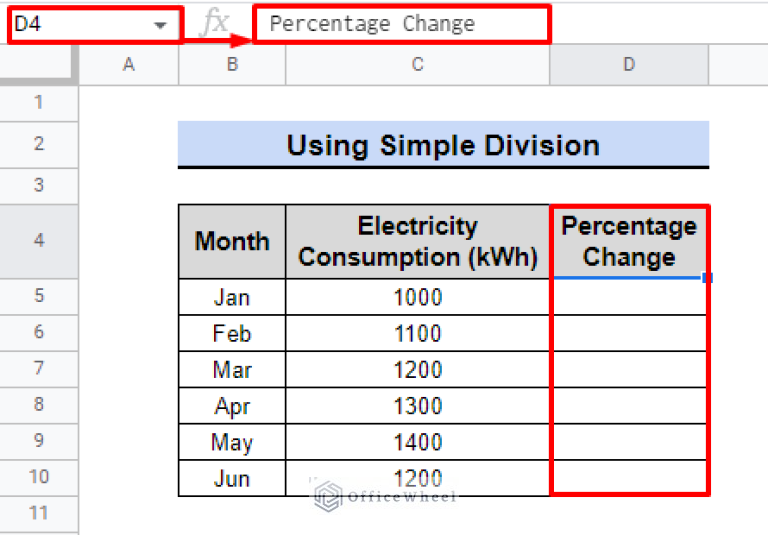
Task: Select the 'Electricity Consumption (kWh)' header cell
Action: coord(418,242)
